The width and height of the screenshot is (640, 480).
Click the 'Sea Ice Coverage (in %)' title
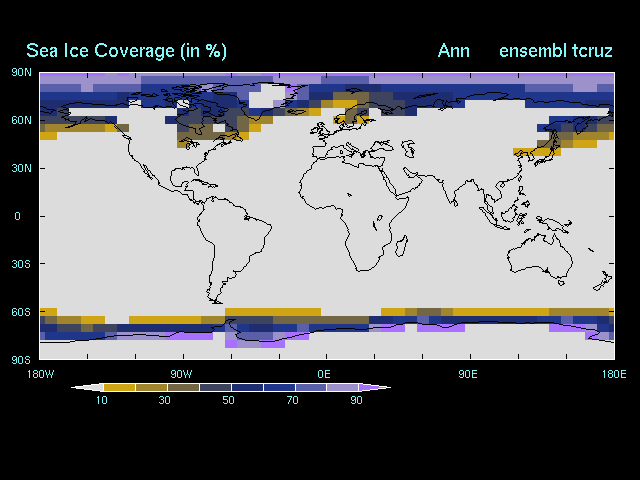pos(126,51)
